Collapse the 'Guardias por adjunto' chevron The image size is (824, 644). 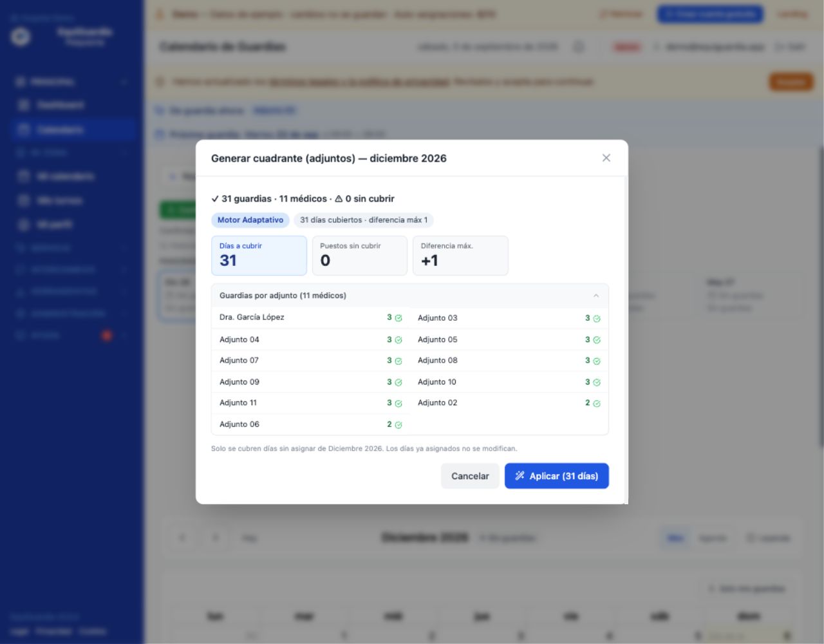point(596,296)
